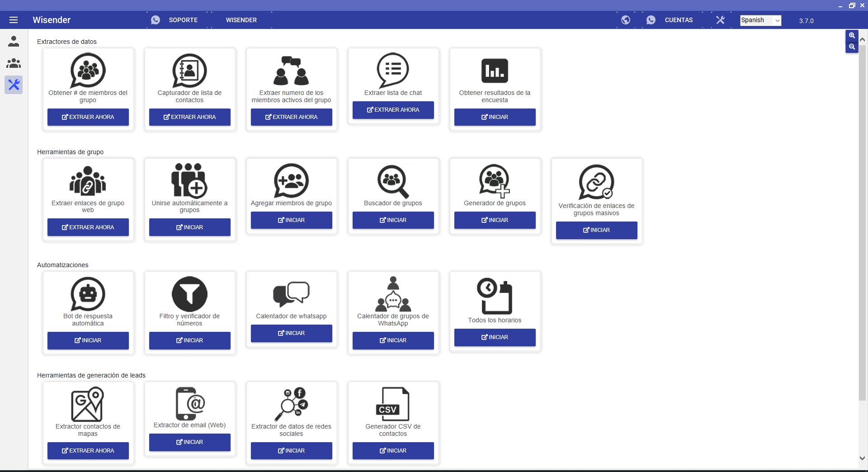Click the zoom out magnifier icon
The image size is (868, 472).
(852, 47)
